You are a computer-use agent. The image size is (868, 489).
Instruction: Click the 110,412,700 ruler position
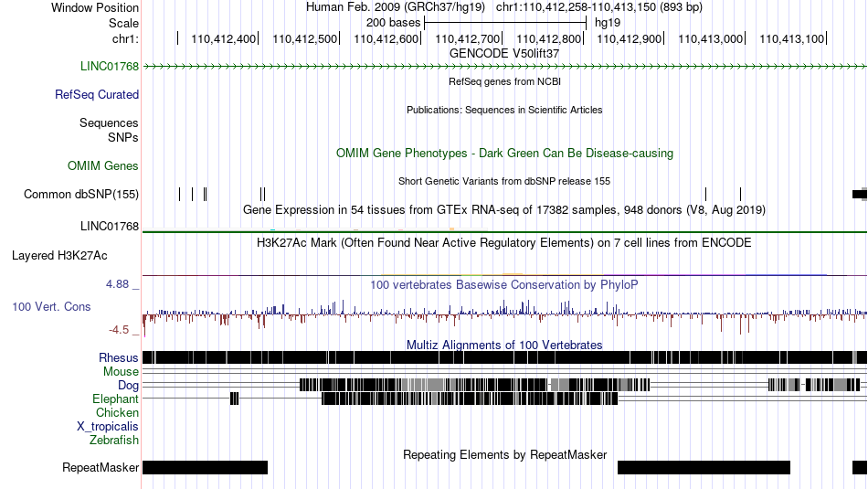pos(467,38)
